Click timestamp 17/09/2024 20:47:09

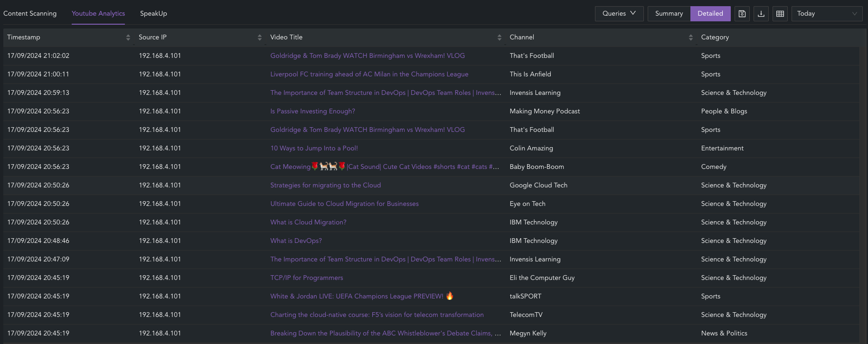(38, 259)
